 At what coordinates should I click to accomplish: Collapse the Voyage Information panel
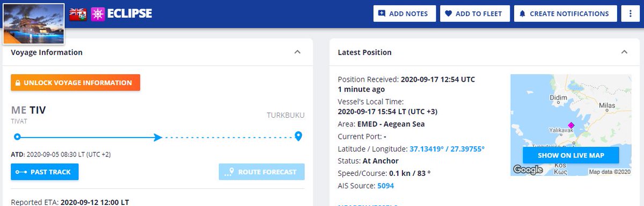click(297, 52)
